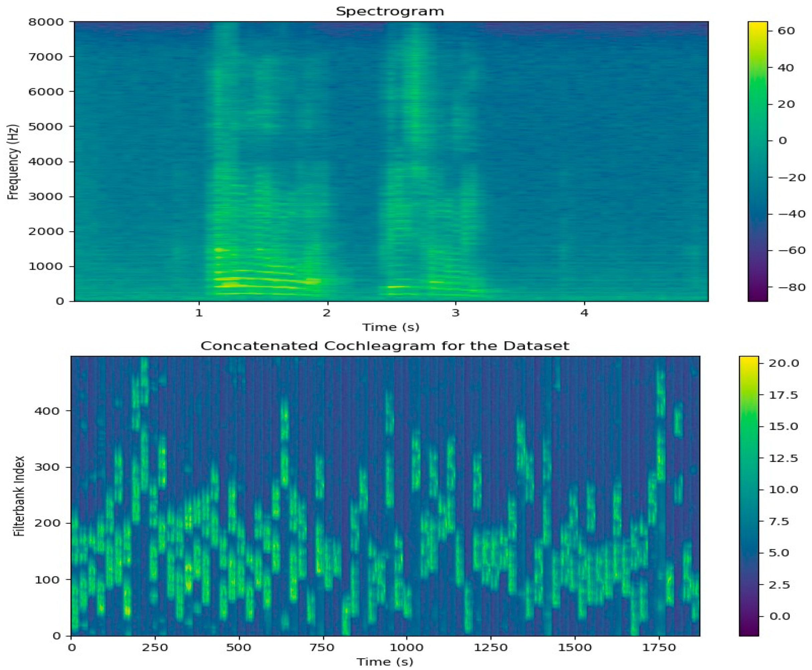The image size is (812, 670).
Task: Click the 8000 frequency axis tick label
Action: (x=45, y=22)
